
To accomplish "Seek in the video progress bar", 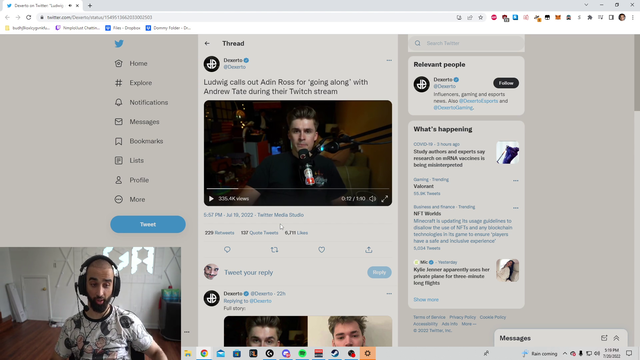I will click(x=298, y=189).
